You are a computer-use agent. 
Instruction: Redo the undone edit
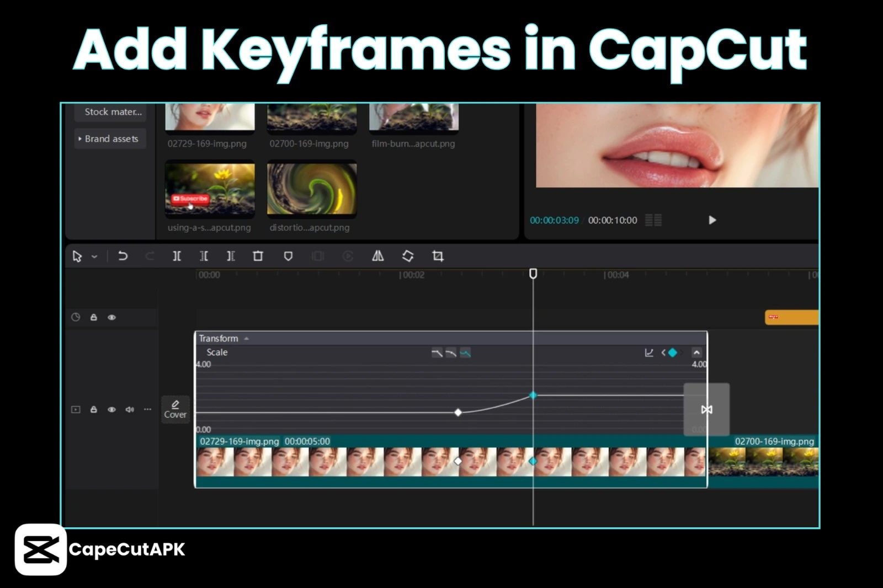(x=150, y=256)
